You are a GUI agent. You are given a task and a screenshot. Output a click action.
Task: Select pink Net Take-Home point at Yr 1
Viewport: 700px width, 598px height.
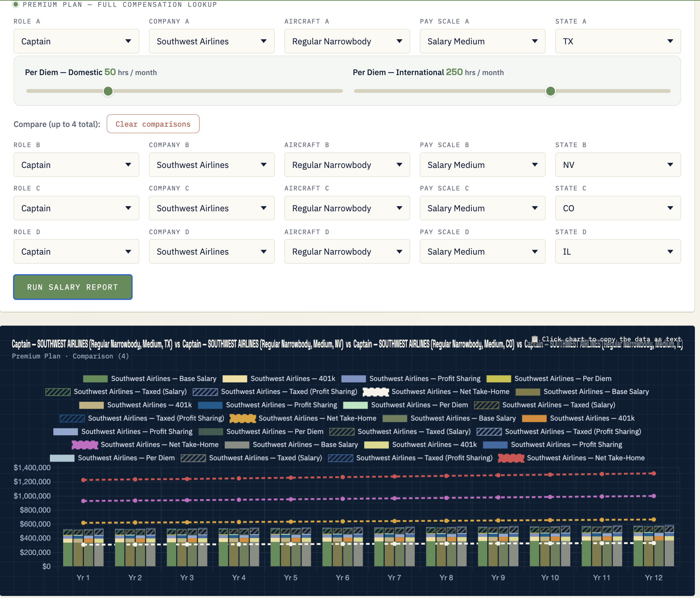(x=84, y=501)
